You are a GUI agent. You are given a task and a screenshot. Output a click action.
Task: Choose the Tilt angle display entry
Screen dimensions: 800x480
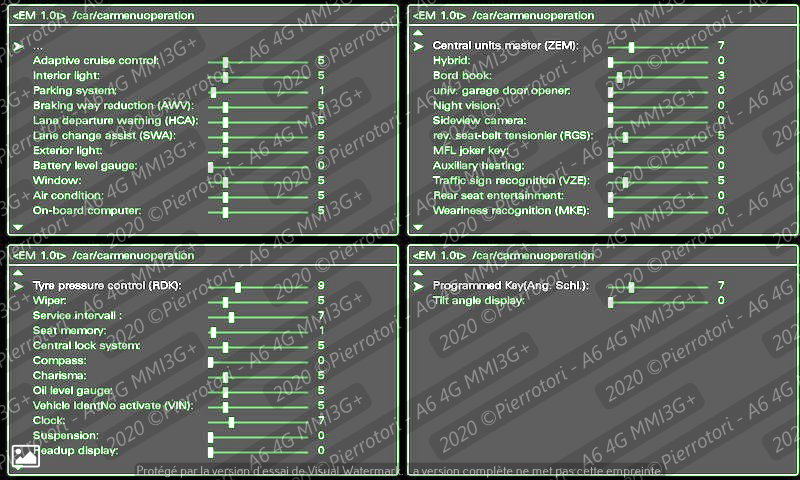tap(478, 301)
